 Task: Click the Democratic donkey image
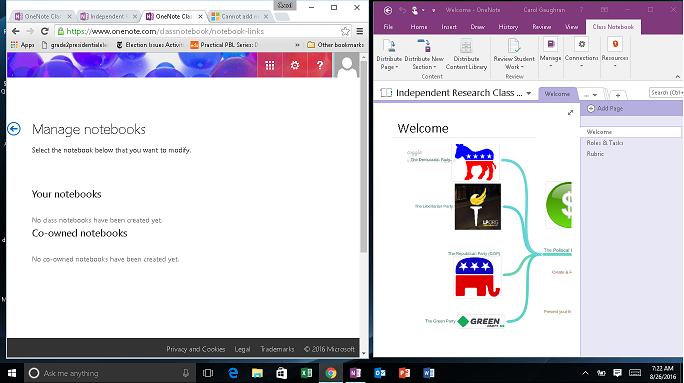tap(475, 162)
